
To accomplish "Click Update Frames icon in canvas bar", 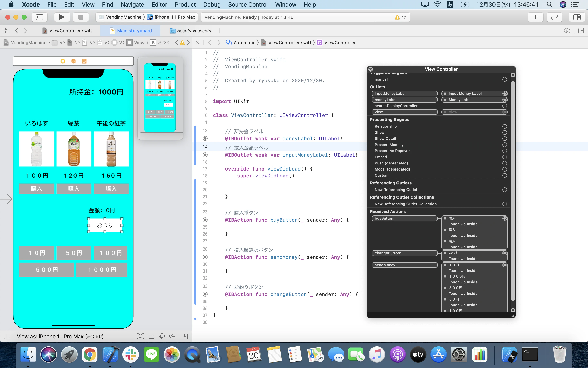I will pyautogui.click(x=140, y=336).
